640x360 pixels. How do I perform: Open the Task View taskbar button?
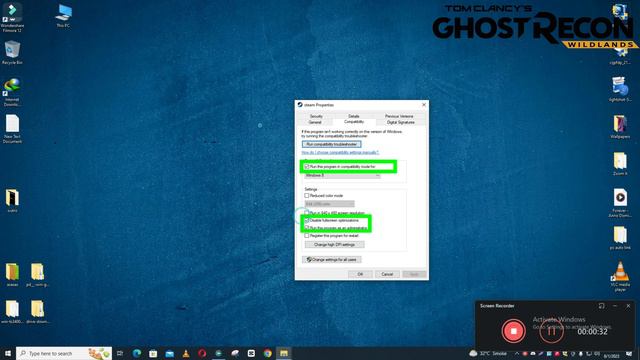pos(120,353)
